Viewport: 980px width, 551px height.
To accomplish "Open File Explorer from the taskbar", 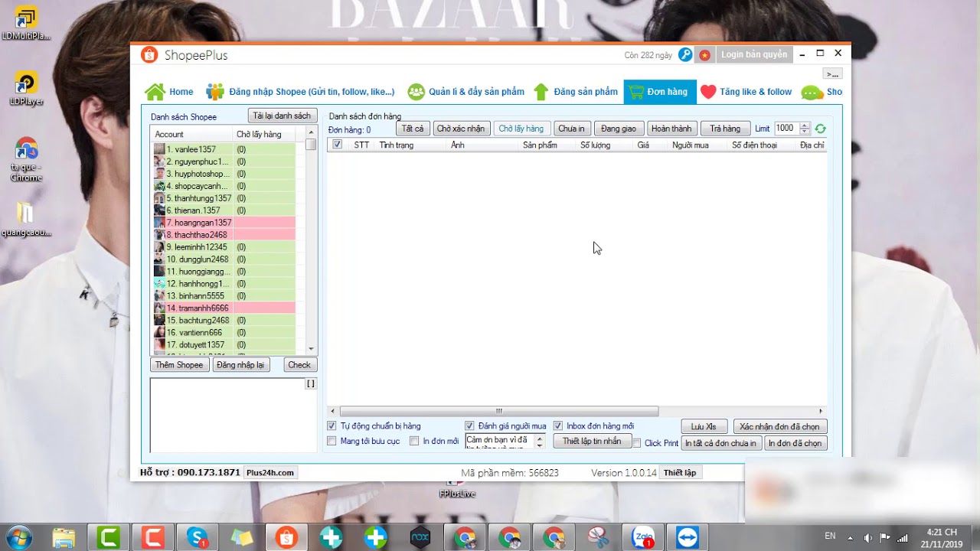I will (x=64, y=538).
